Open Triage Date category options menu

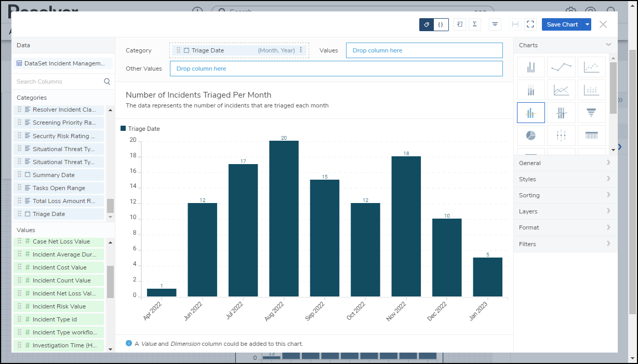(x=301, y=50)
